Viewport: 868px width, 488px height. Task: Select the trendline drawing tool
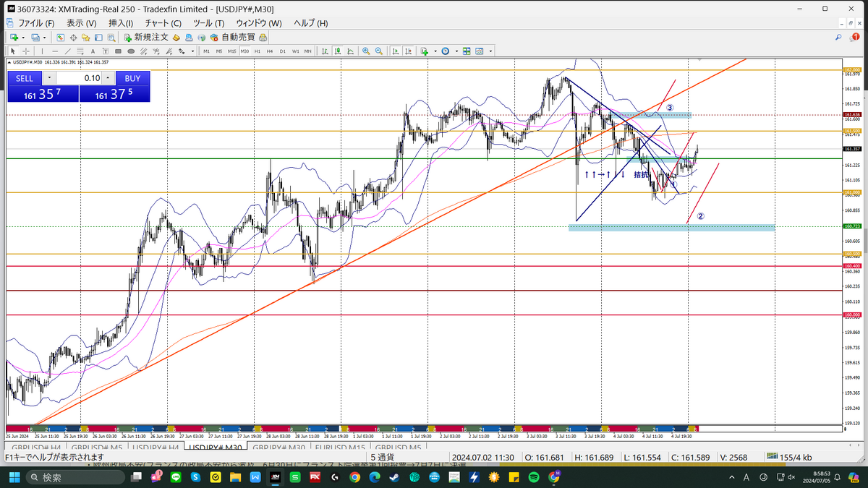(68, 51)
